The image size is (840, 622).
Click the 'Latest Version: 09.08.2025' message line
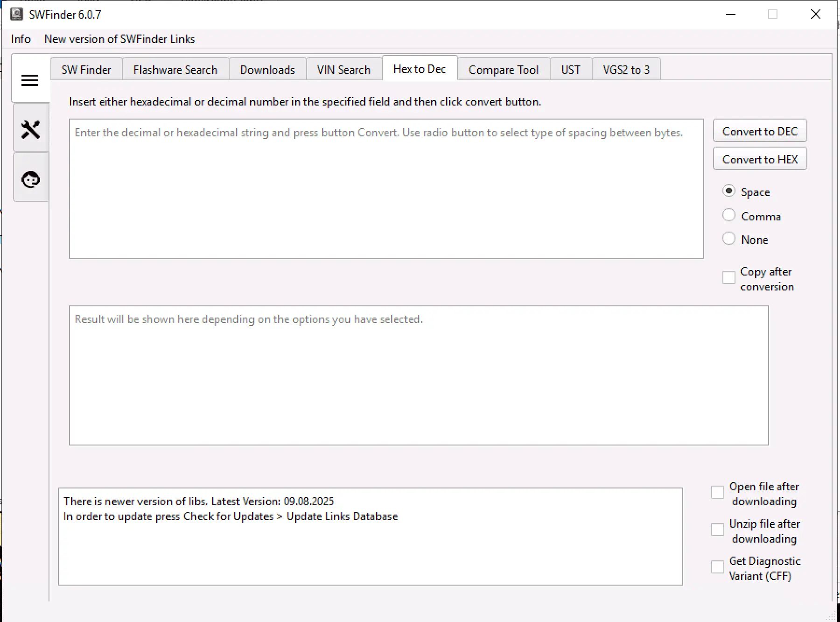199,502
